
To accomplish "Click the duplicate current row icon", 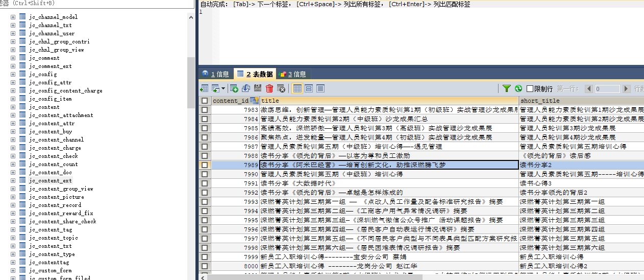I will 246,88.
